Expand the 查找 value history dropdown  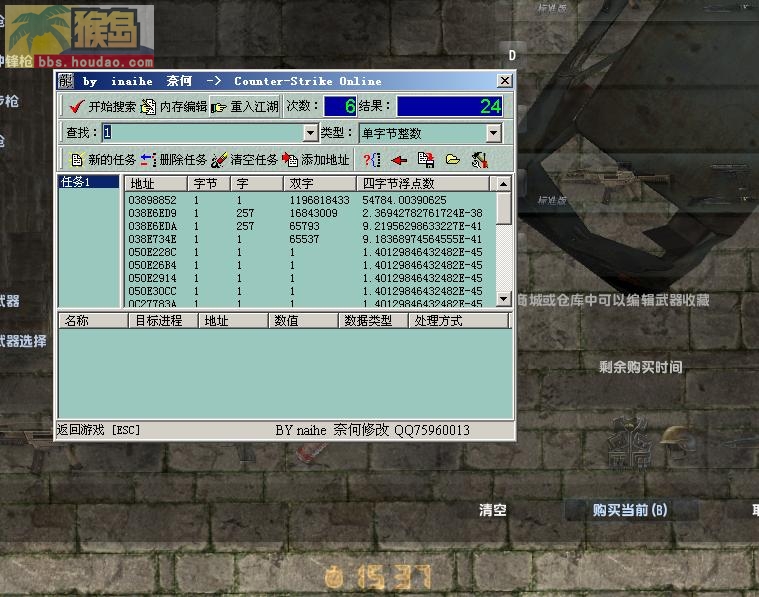[x=310, y=133]
